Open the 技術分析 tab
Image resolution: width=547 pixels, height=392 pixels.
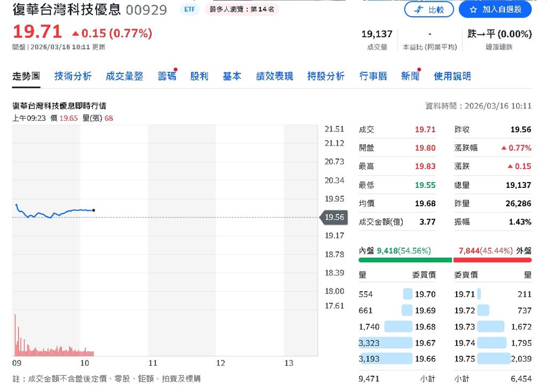(x=72, y=76)
